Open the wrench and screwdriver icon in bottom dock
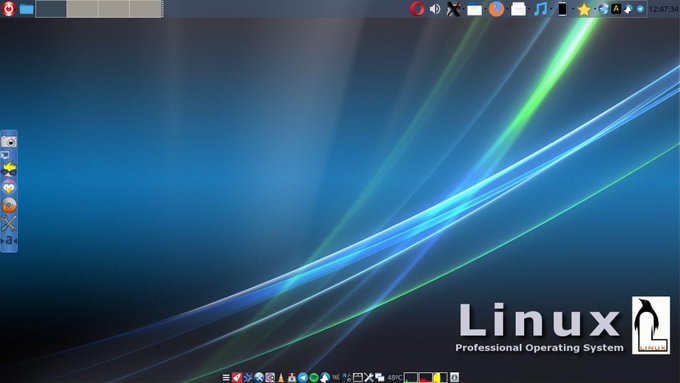 (x=369, y=377)
